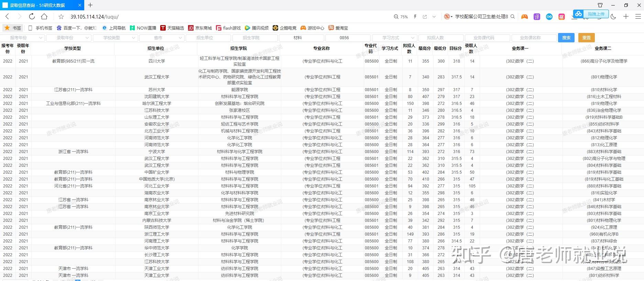Open the Sogou search engine selector
The height and width of the screenshot is (281, 644).
(448, 17)
